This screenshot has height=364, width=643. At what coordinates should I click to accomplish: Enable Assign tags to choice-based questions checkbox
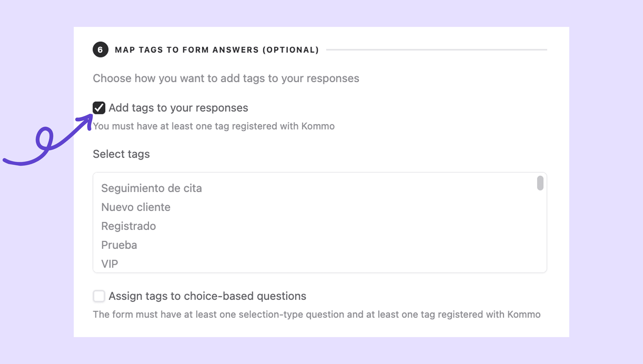tap(99, 296)
